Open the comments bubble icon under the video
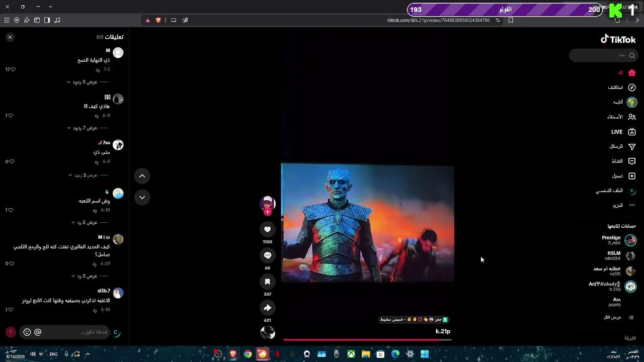This screenshot has width=644, height=362. 268,255
